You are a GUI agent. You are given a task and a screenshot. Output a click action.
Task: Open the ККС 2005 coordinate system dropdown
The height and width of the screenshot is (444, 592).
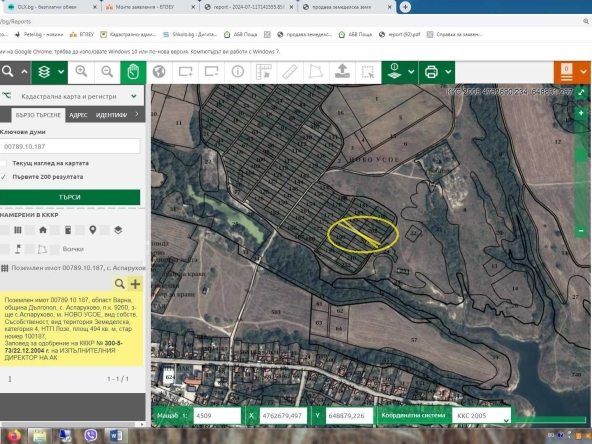[481, 416]
